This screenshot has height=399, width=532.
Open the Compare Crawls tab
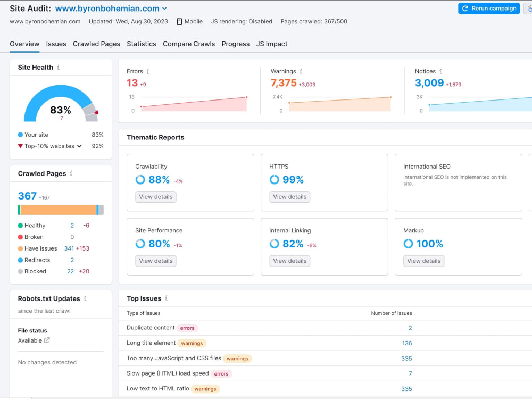[189, 44]
